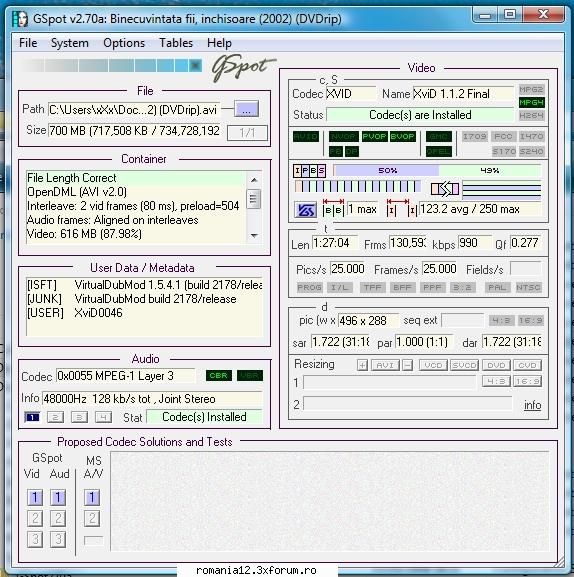Click the GSpot app icon in title bar
The width and height of the screenshot is (574, 577).
20,18
